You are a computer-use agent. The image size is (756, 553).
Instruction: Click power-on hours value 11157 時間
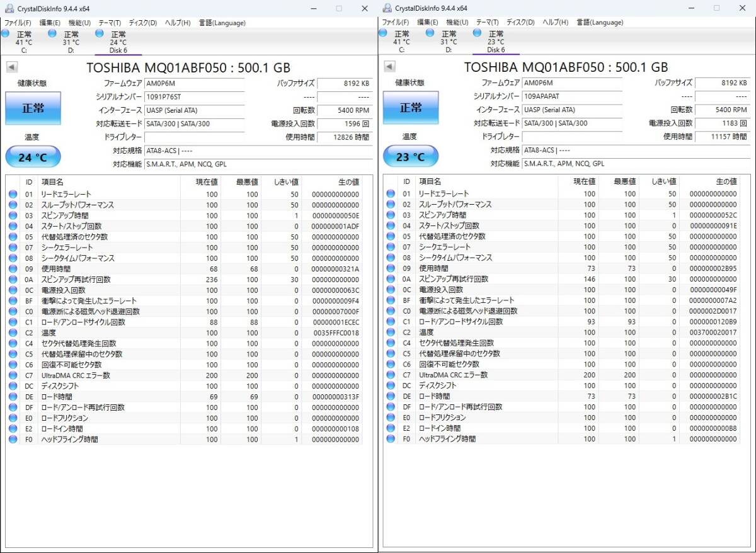[x=723, y=137]
